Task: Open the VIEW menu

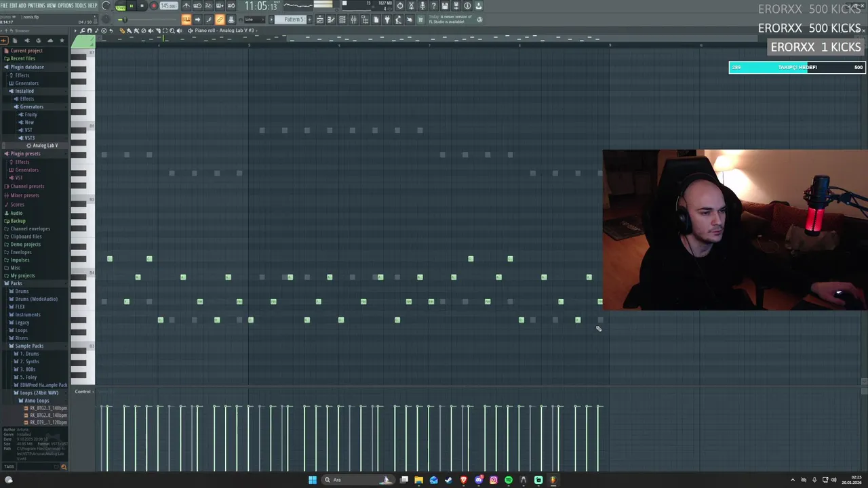Action: pyautogui.click(x=52, y=5)
